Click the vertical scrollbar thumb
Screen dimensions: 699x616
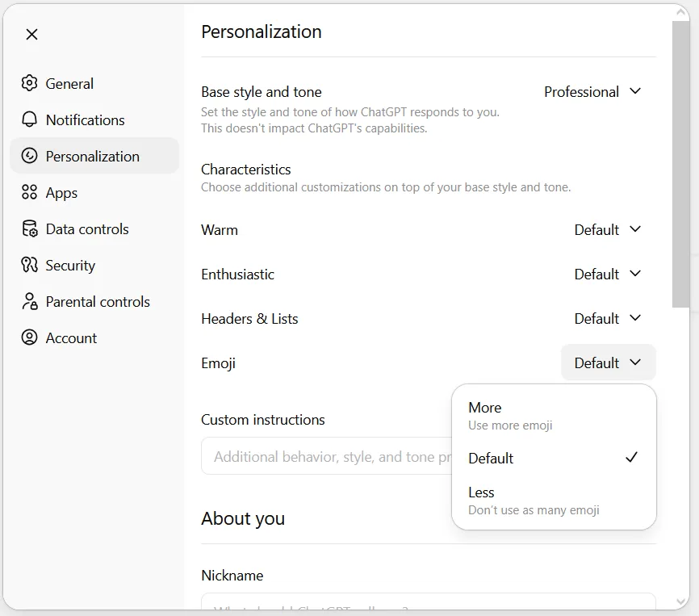(x=680, y=161)
